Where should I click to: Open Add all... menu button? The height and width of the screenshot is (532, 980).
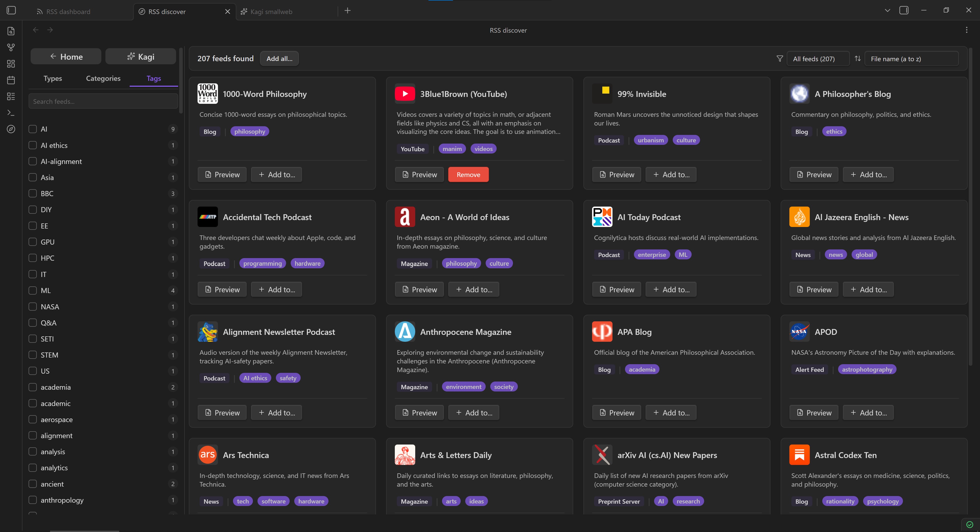279,59
